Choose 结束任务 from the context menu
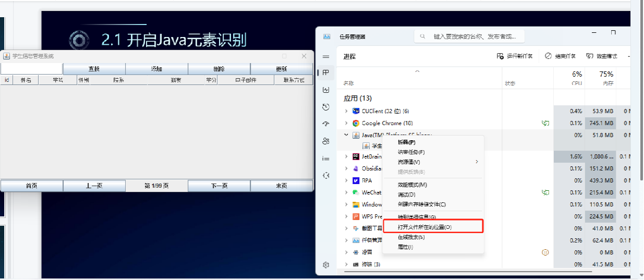 pyautogui.click(x=411, y=152)
